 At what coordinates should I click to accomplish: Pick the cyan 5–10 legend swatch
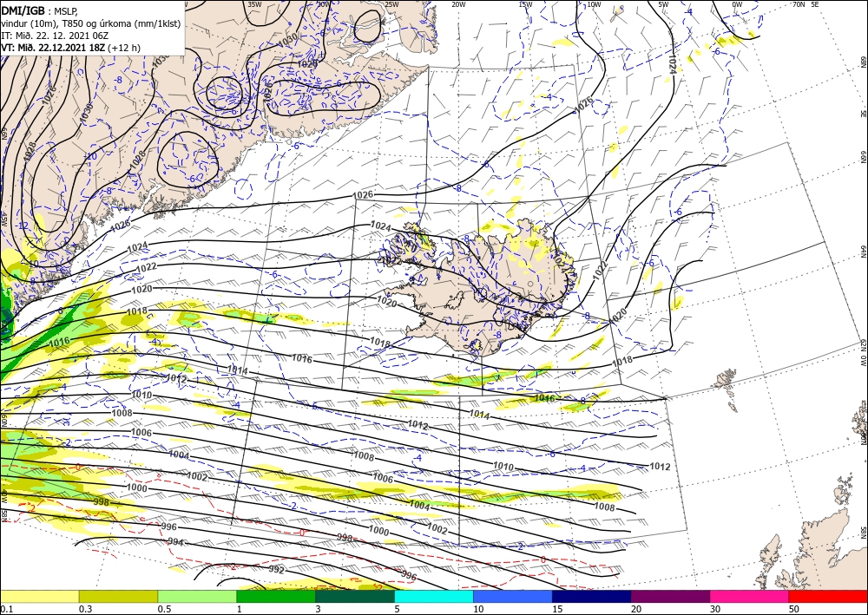pos(434,596)
